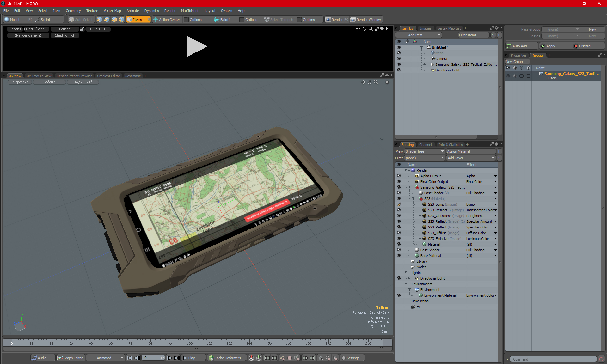
Task: Open the Add Layer dropdown
Action: tap(471, 158)
